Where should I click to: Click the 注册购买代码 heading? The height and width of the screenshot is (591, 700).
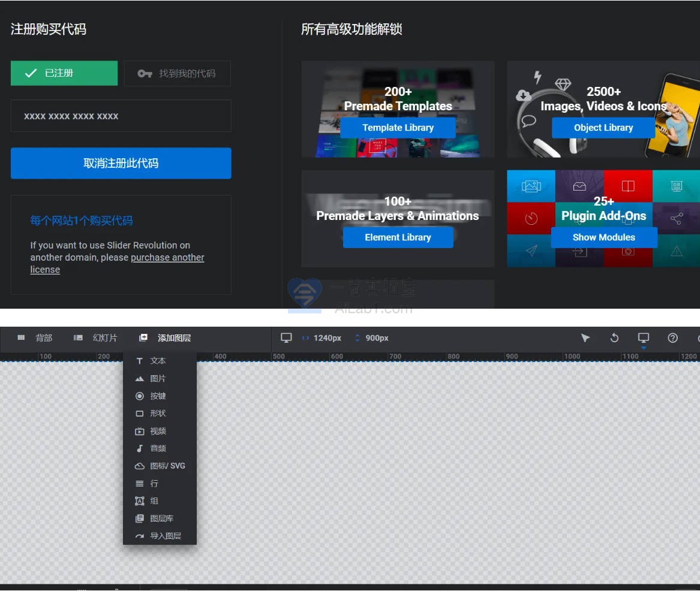click(48, 29)
